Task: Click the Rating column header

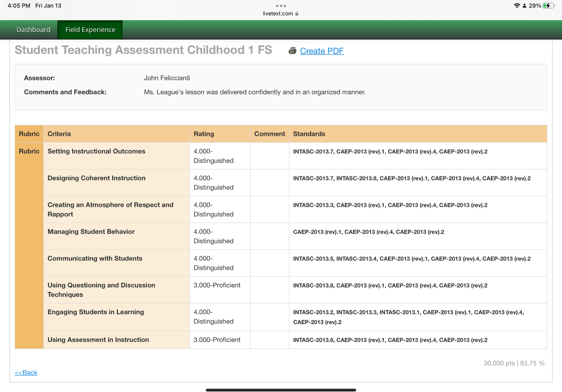Action: point(204,134)
